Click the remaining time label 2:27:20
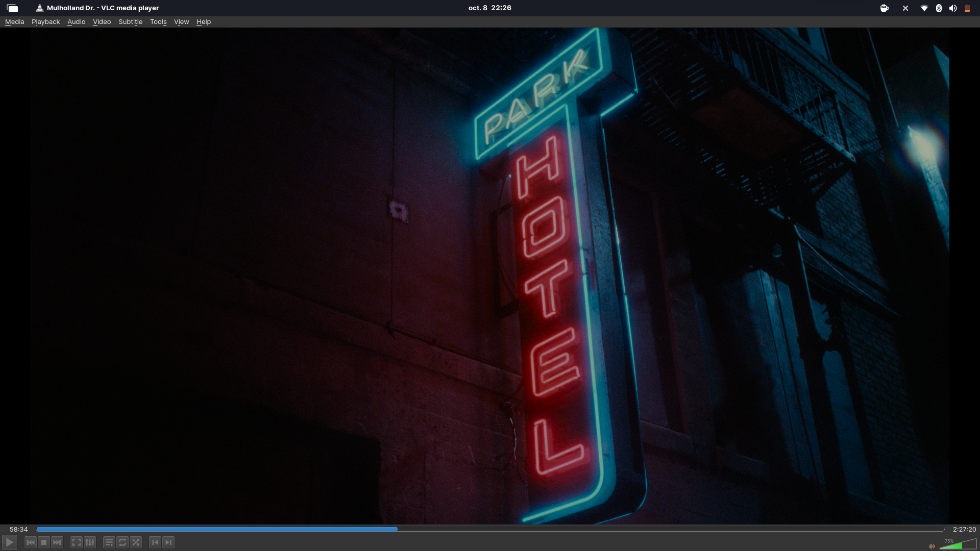This screenshot has height=551, width=980. [x=964, y=530]
